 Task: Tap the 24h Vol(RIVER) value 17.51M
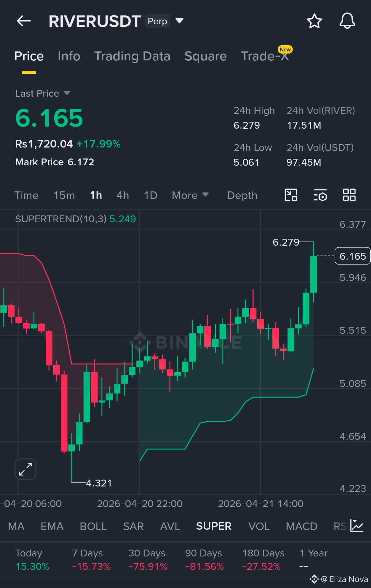[x=304, y=125]
